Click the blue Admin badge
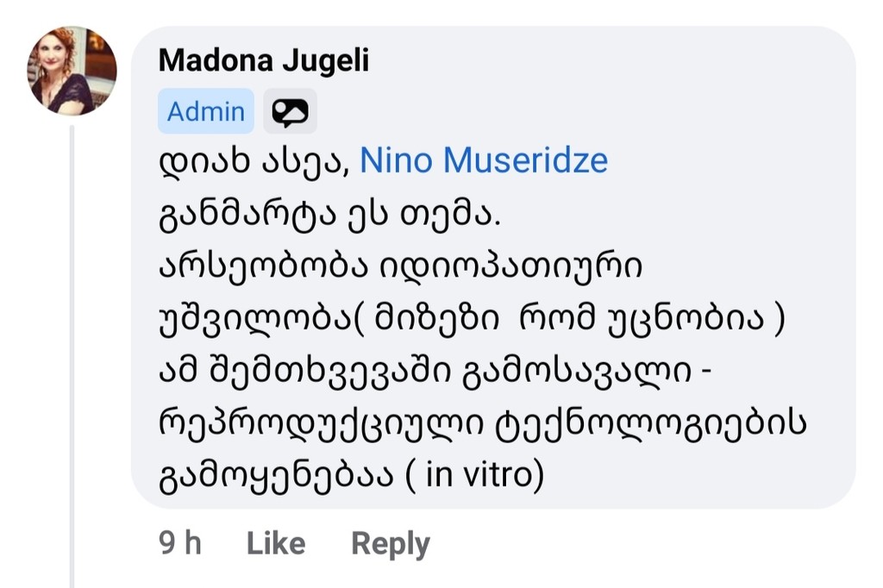 click(206, 111)
